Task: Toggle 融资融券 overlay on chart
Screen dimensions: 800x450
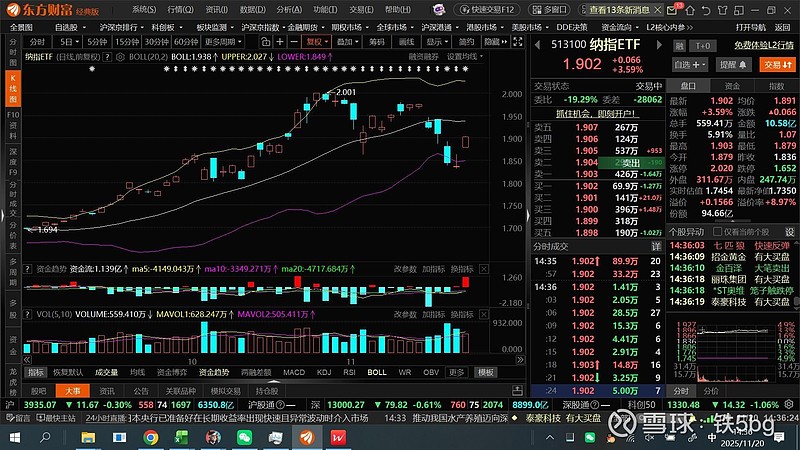Action: point(423,57)
